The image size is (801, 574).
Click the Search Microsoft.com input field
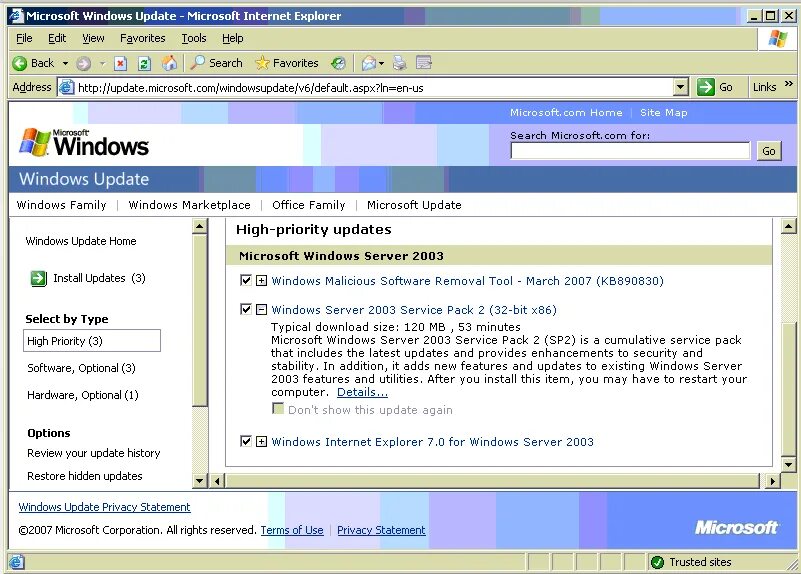[x=630, y=151]
